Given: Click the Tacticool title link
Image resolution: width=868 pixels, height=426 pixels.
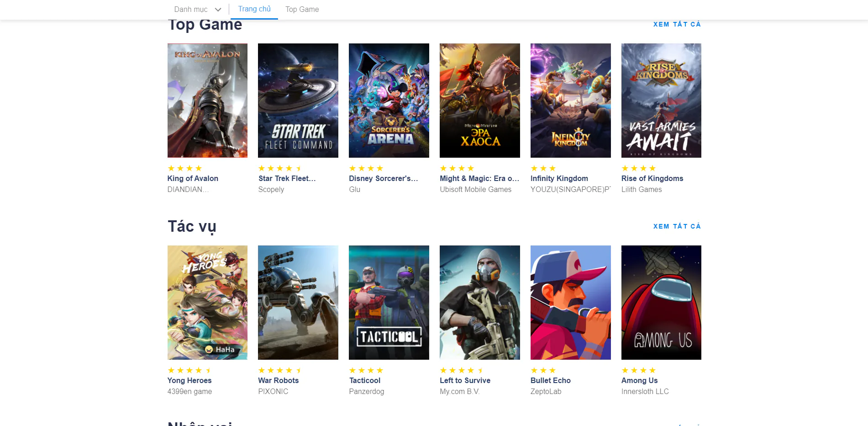Looking at the screenshot, I should [365, 380].
